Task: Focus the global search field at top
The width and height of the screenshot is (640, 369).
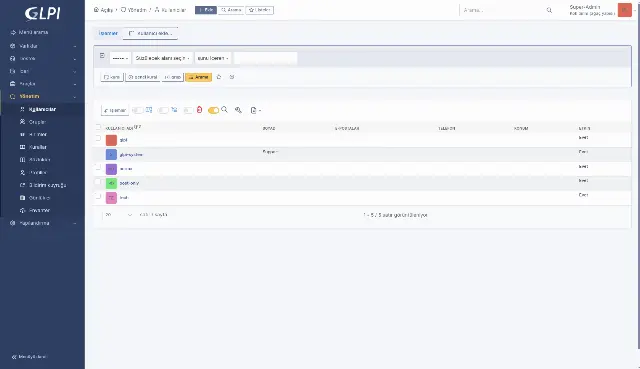Action: tap(502, 10)
